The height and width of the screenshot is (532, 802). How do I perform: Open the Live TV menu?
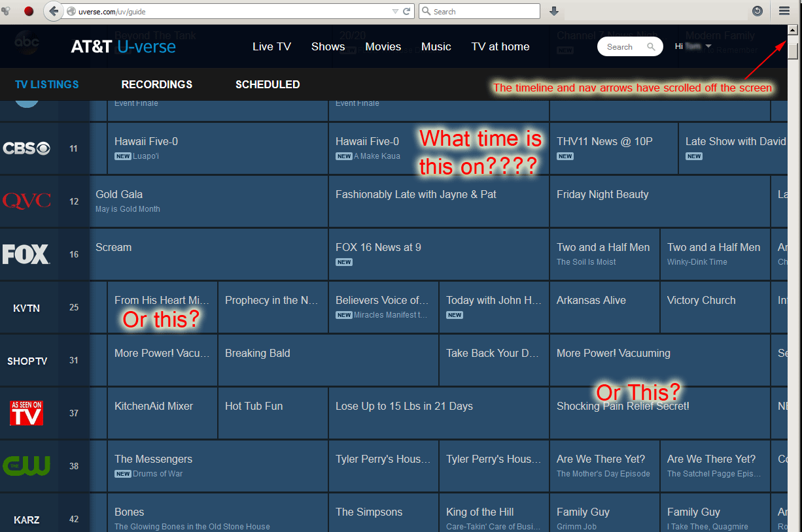coord(271,46)
